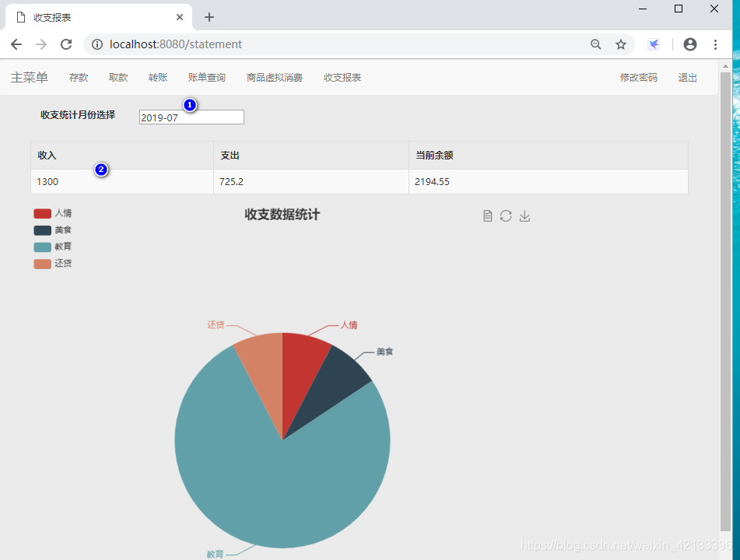Click expense value 725.2
Screen dimensions: 740x560
click(x=231, y=182)
